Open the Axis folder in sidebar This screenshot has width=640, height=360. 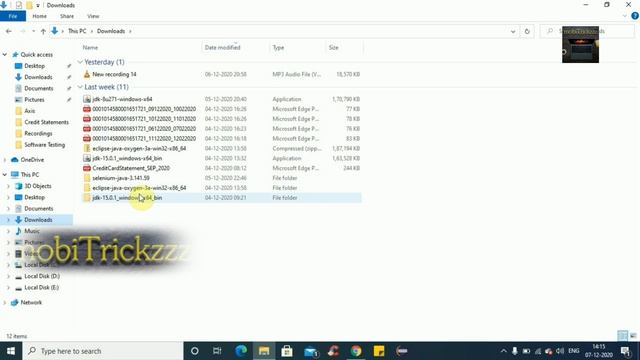pyautogui.click(x=29, y=111)
